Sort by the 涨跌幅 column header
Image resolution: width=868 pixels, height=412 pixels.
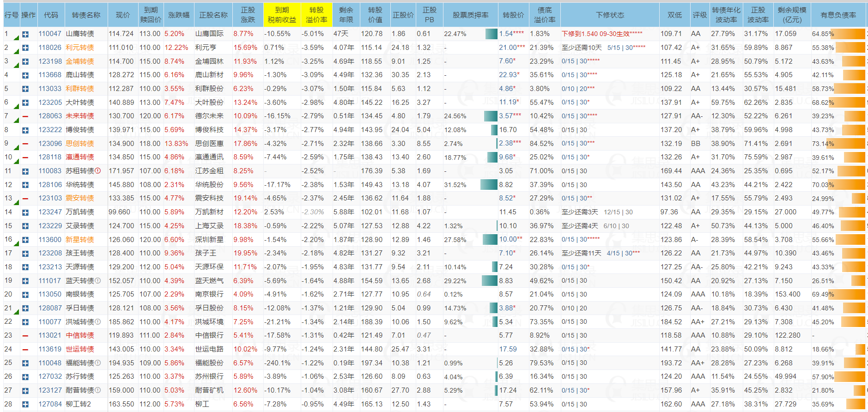pos(179,15)
